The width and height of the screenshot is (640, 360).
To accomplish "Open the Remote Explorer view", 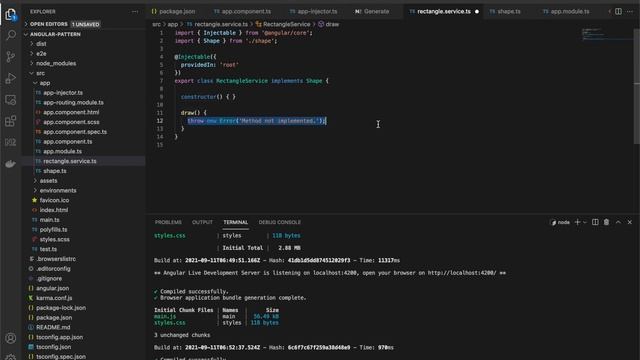I will coord(11,99).
